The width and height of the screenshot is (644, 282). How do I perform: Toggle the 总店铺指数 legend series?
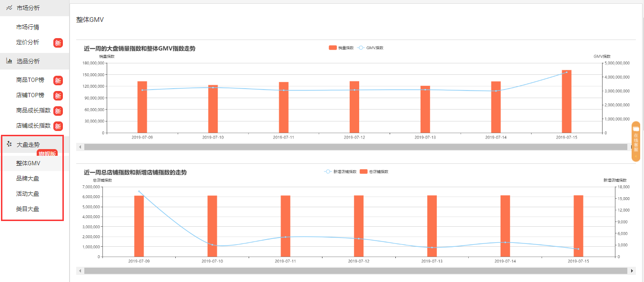374,171
